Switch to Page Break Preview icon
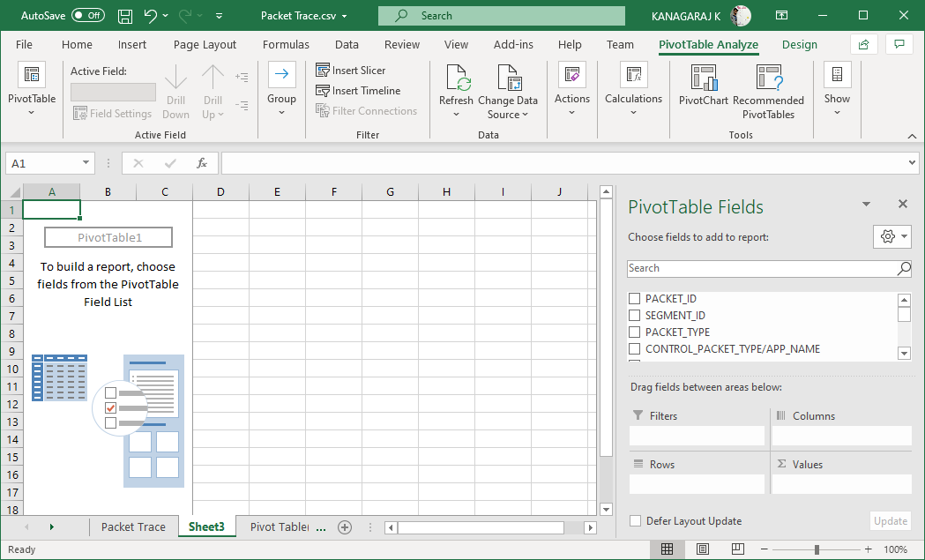Screen dimensions: 925x560 (737, 549)
